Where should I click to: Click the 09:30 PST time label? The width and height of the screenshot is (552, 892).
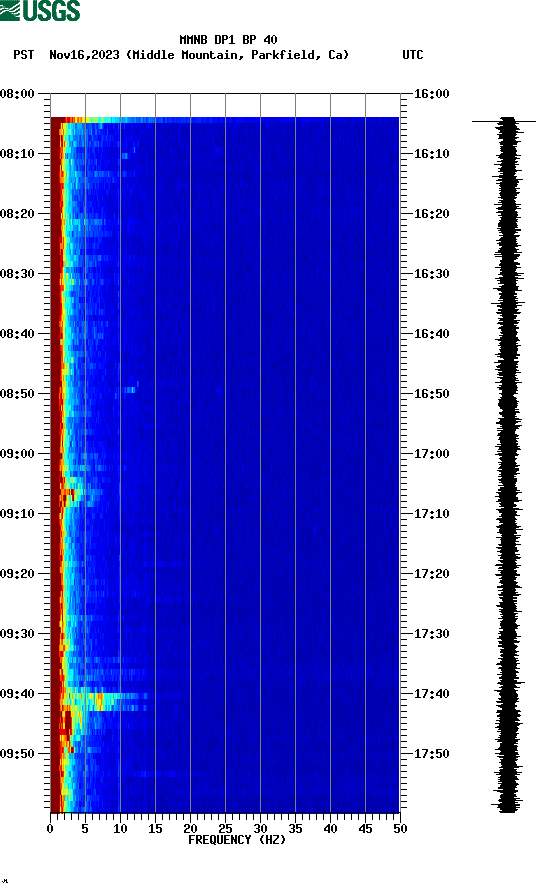17,634
